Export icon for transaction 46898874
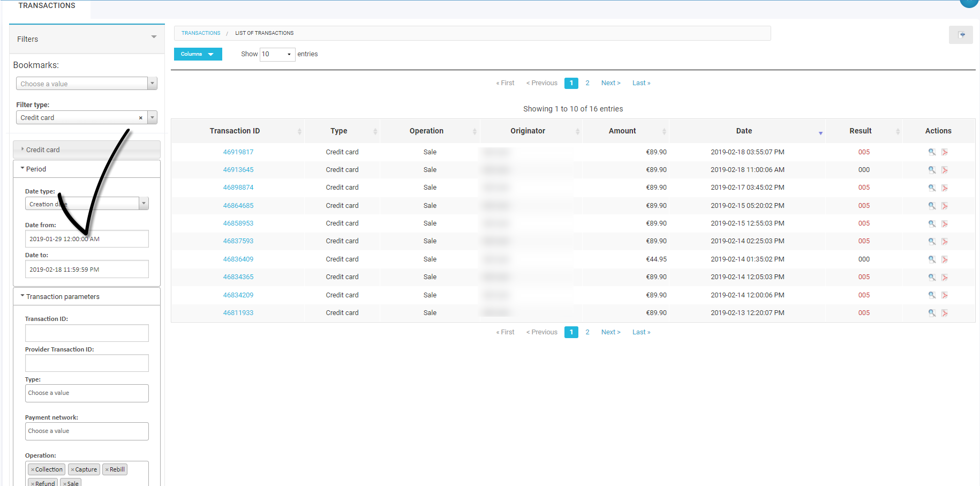 (x=945, y=188)
